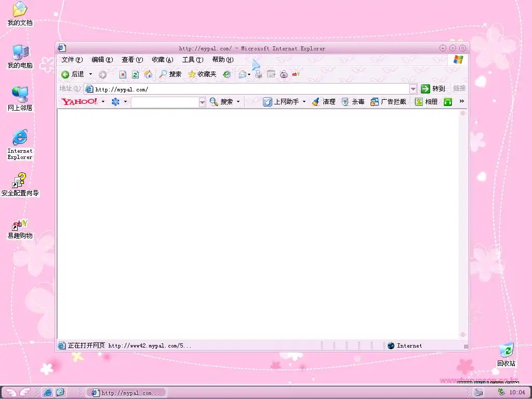The height and width of the screenshot is (399, 532).
Task: Select the Recycle Bin (回收站) desktop icon
Action: point(506,355)
